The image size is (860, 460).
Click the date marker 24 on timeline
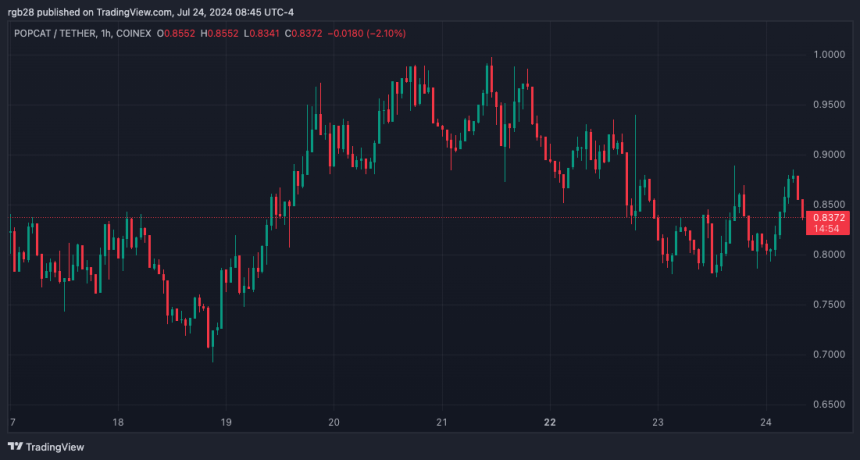[x=766, y=422]
